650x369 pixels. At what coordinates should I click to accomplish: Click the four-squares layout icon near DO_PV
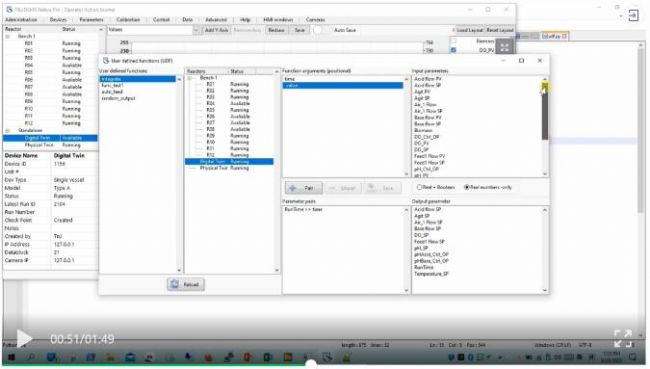click(x=504, y=47)
